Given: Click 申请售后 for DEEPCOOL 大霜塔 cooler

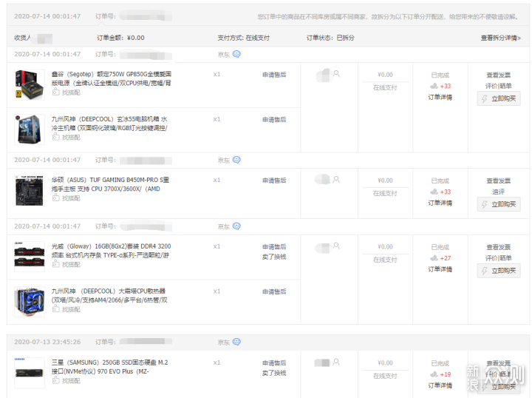Looking at the screenshot, I should pos(274,291).
